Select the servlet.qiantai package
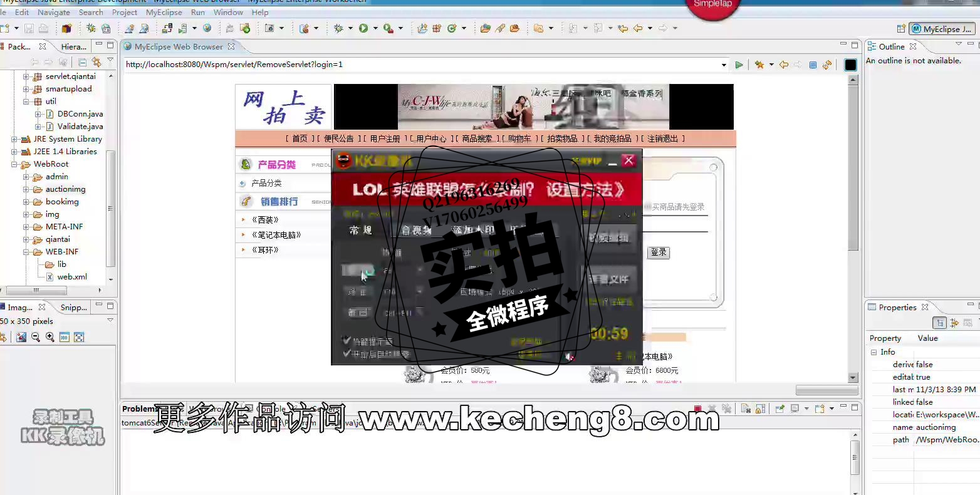 71,76
